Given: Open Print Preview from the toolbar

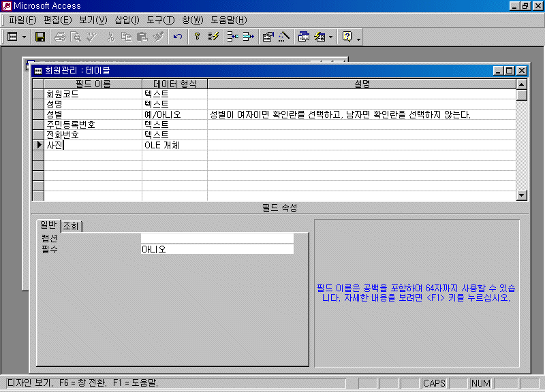Looking at the screenshot, I should [x=76, y=37].
